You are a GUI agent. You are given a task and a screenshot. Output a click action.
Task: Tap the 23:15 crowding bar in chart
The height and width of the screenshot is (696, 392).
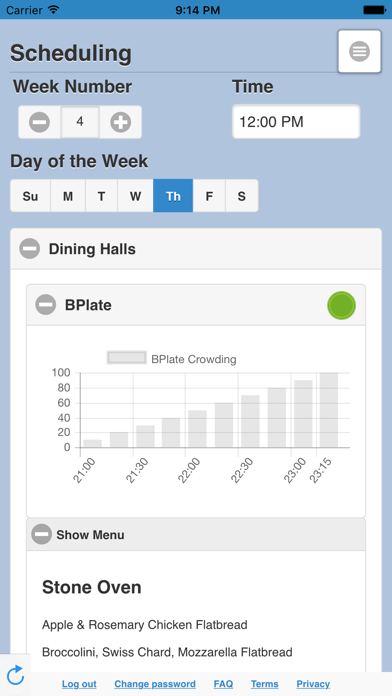pos(329,410)
